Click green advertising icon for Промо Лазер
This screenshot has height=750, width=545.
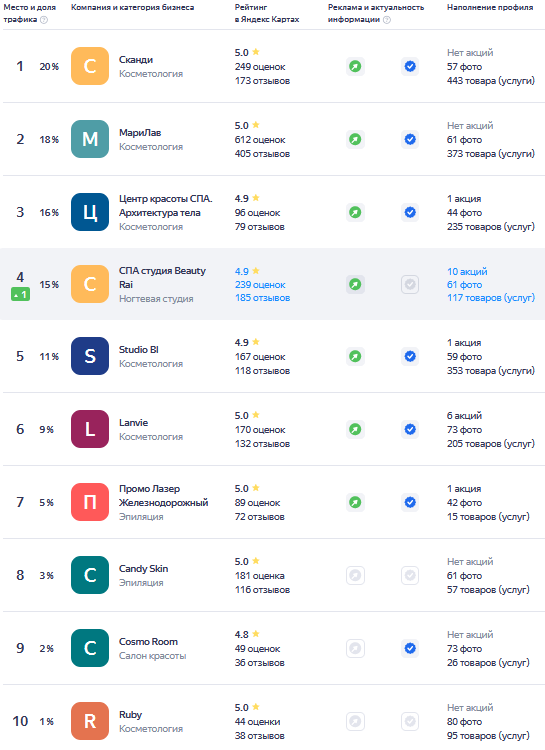tap(355, 502)
